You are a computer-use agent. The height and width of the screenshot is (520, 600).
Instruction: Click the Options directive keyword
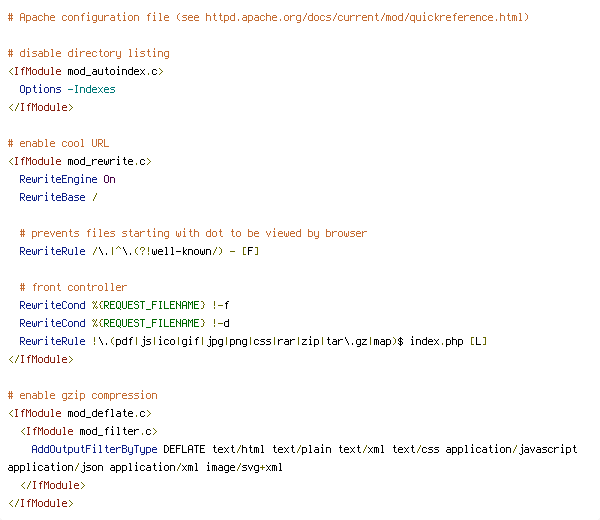40,90
